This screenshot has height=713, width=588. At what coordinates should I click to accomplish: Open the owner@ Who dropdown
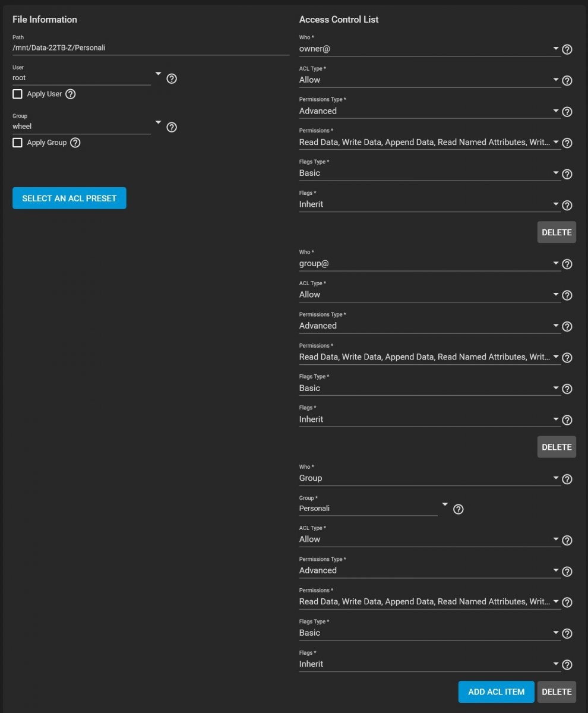[430, 49]
